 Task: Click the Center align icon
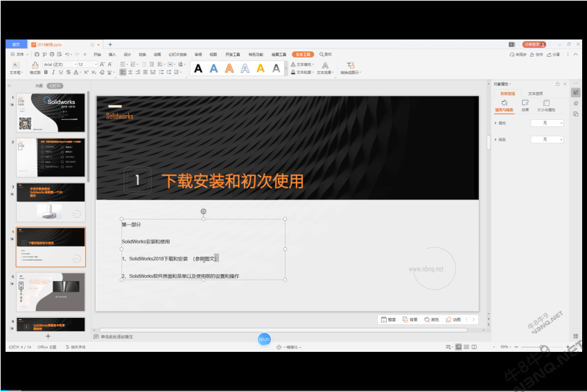pyautogui.click(x=130, y=72)
